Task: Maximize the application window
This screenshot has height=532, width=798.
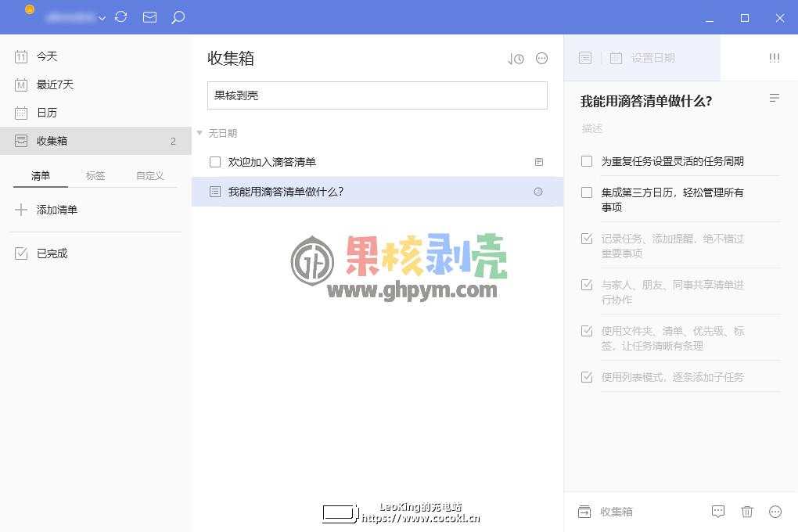Action: coord(745,18)
